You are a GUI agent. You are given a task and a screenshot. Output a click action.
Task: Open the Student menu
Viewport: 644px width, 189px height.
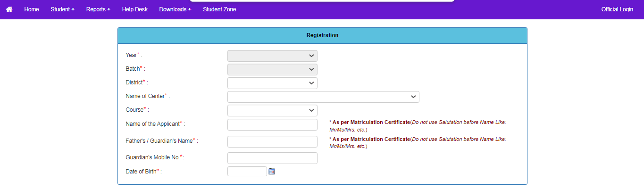coord(62,9)
